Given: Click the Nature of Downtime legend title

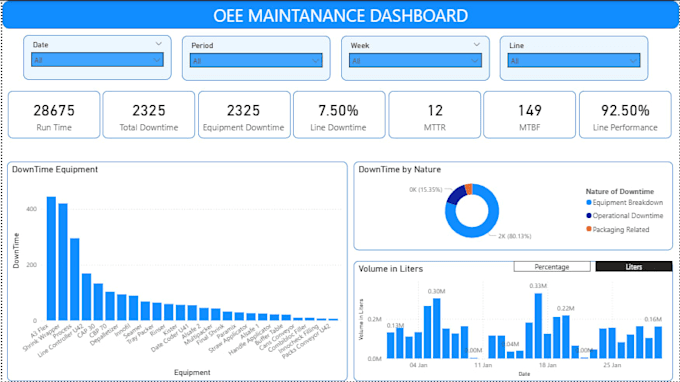Looking at the screenshot, I should click(x=620, y=191).
